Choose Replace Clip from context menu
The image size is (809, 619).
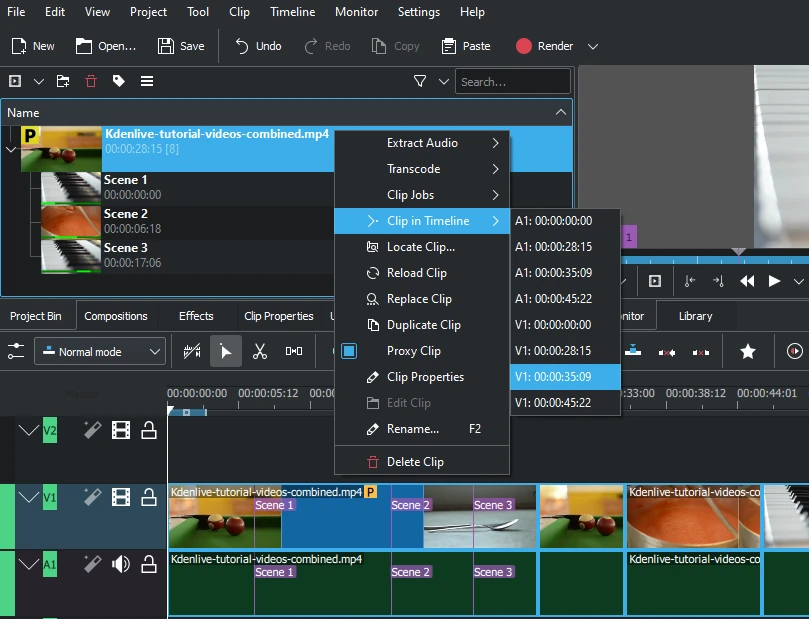click(422, 299)
